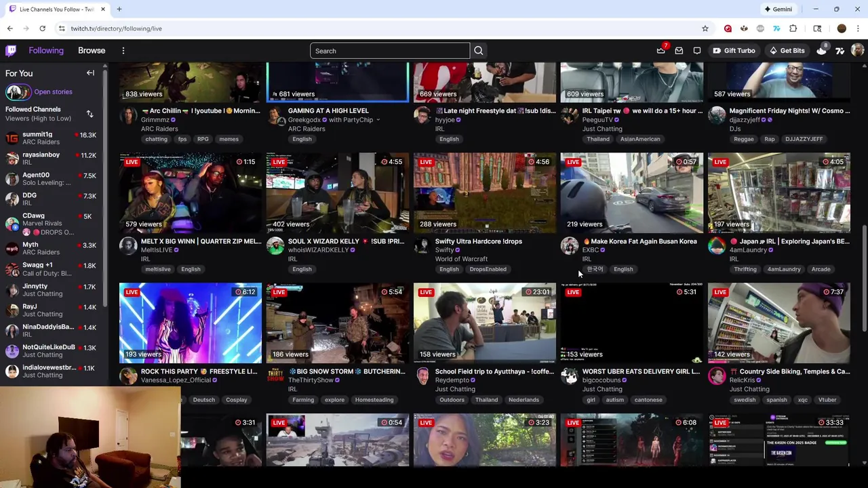Open 4amLaundry channel avatar
Viewport: 868px width, 488px height.
tap(717, 245)
